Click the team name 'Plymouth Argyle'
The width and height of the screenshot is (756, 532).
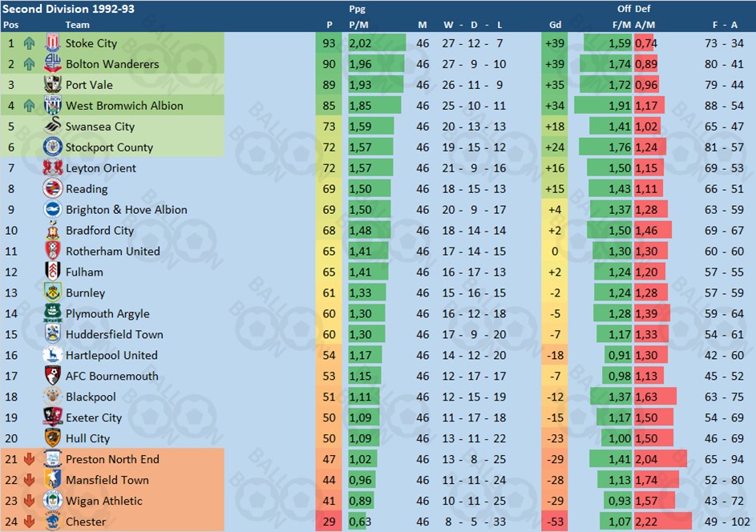tap(107, 314)
